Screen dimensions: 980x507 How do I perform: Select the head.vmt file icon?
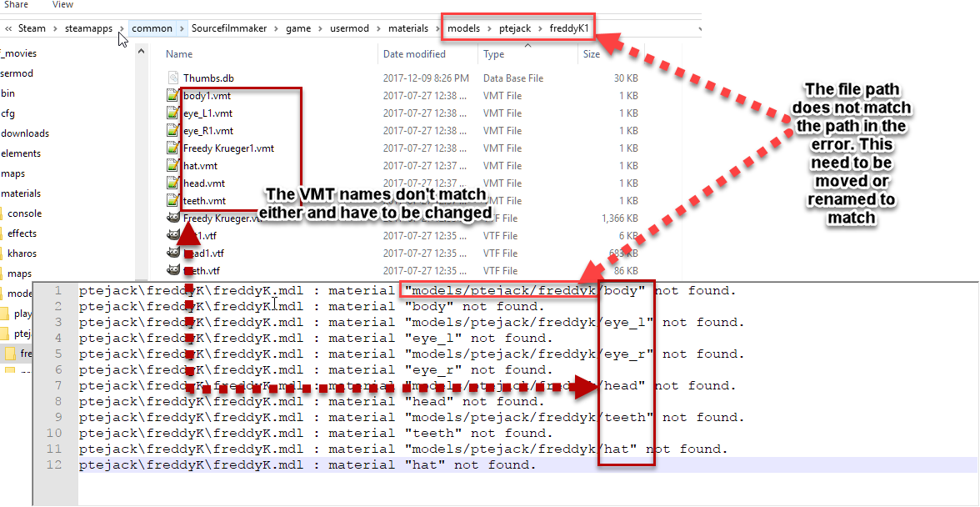pos(173,183)
